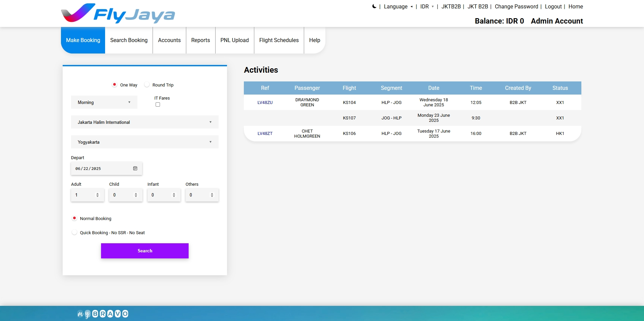
Task: Click the myBRAVO footer logo
Action: point(103,314)
